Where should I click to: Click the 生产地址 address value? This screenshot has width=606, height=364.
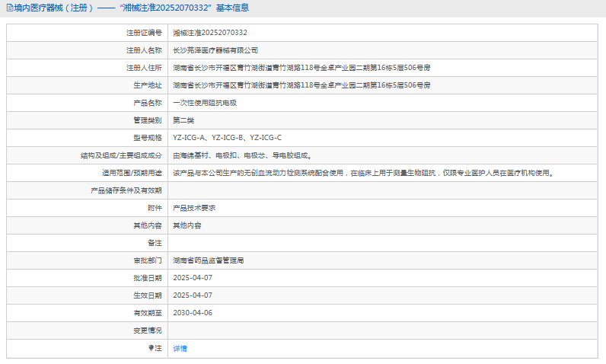(x=301, y=85)
